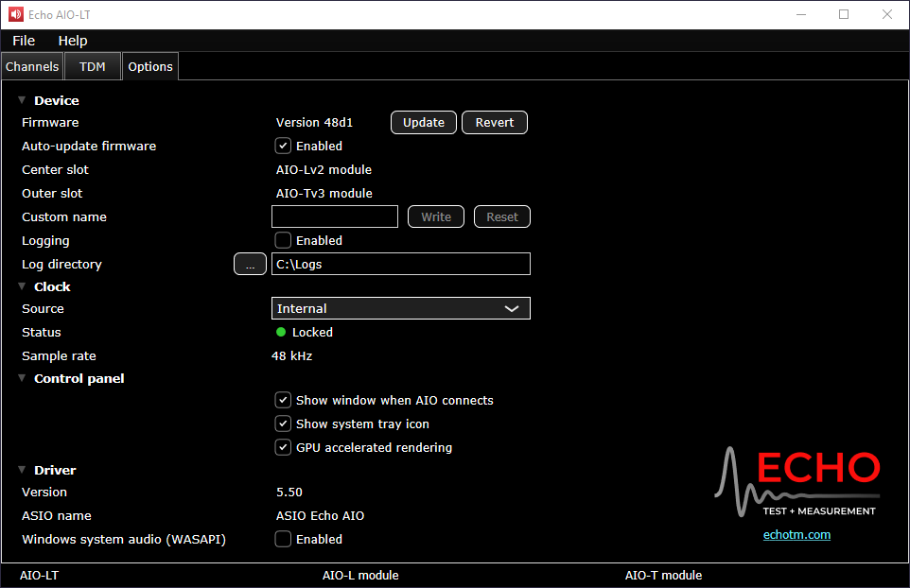Screen dimensions: 910x588
Task: Click the firmware text Version 48d1
Action: tap(314, 122)
